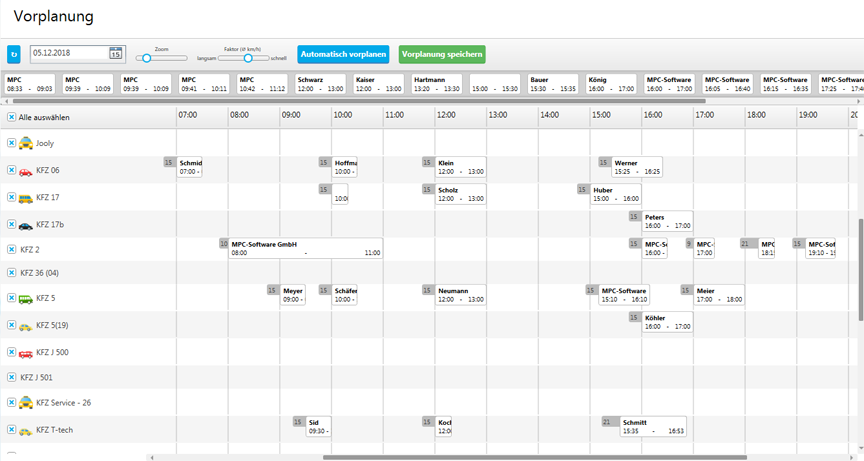Click the date input field 05.12.2018
The width and height of the screenshot is (864, 461).
click(68, 54)
